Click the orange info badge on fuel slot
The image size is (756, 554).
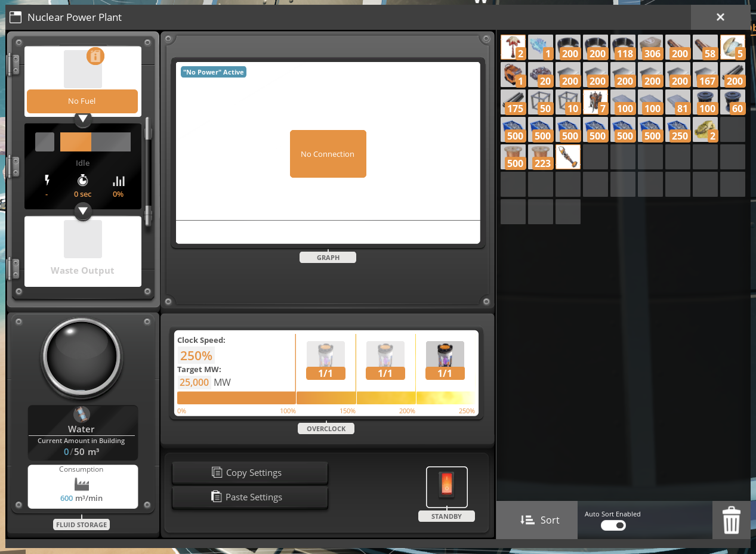click(x=95, y=56)
